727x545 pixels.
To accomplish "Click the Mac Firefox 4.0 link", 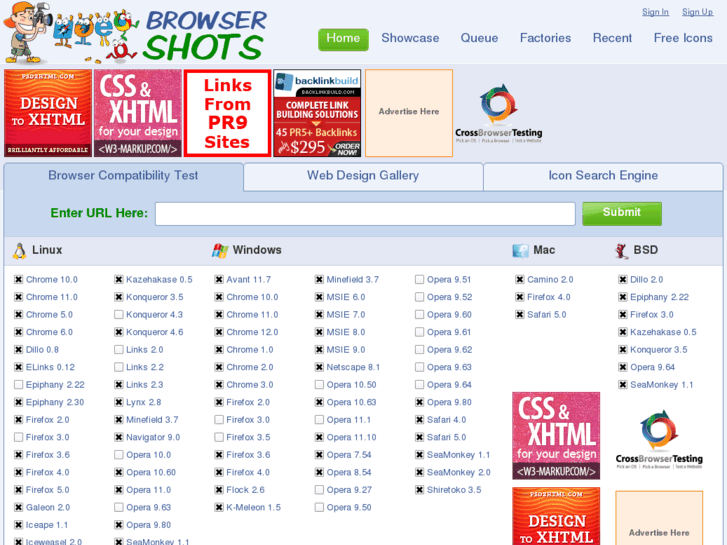I will pos(549,297).
